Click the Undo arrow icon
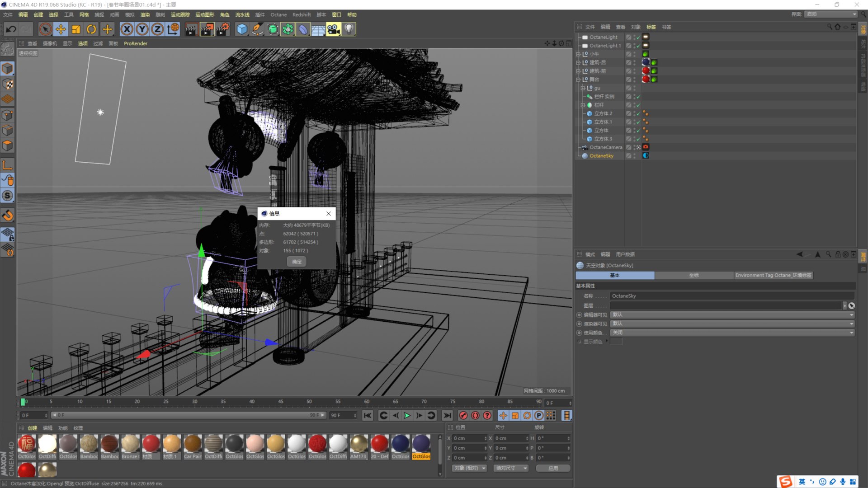 coord(11,29)
